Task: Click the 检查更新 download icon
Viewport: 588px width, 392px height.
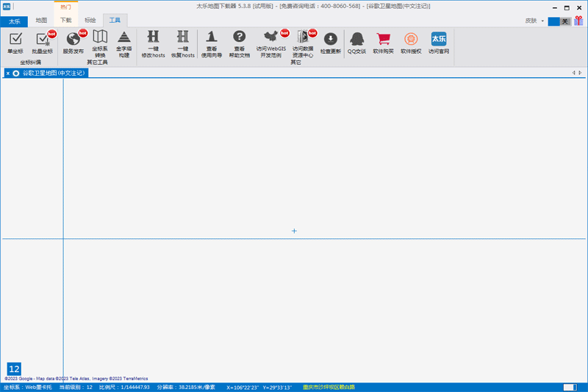Action: click(x=330, y=43)
